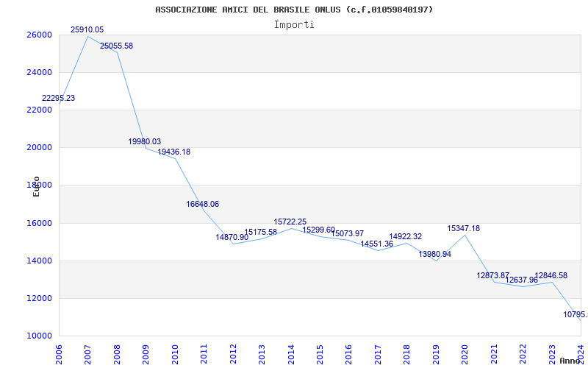Select x-axis year 2006
Screen dimensions: 588x368
(59, 354)
